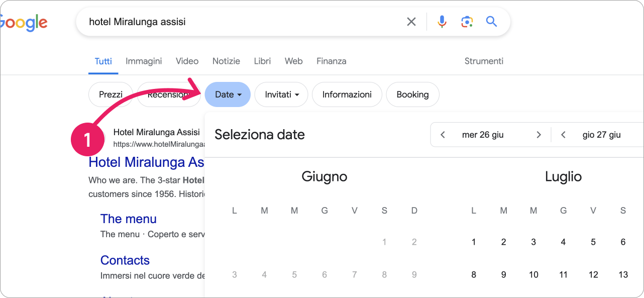Open the "The menu" sitelink
The height and width of the screenshot is (298, 644).
tap(129, 219)
